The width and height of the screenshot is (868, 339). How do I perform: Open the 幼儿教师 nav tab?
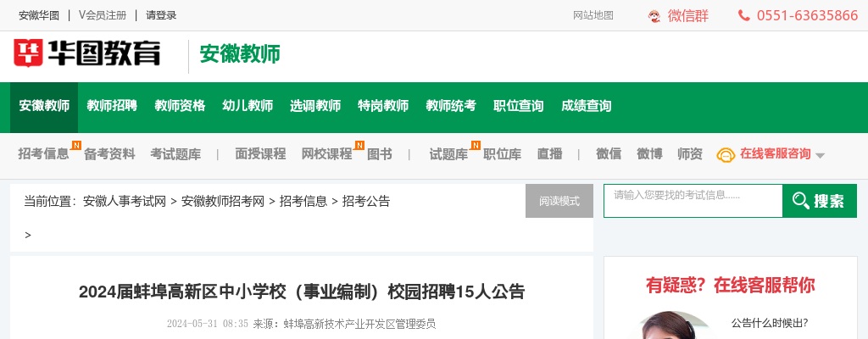(248, 106)
